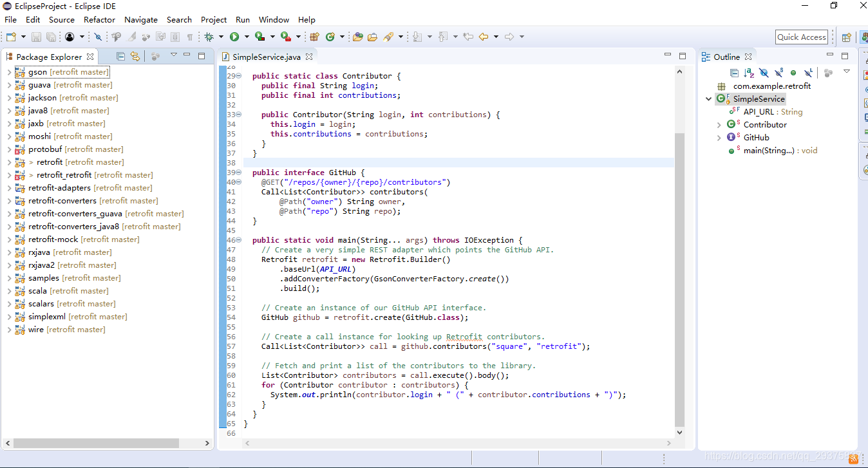This screenshot has width=868, height=468.
Task: Click the New Java Class icon
Action: pos(330,37)
